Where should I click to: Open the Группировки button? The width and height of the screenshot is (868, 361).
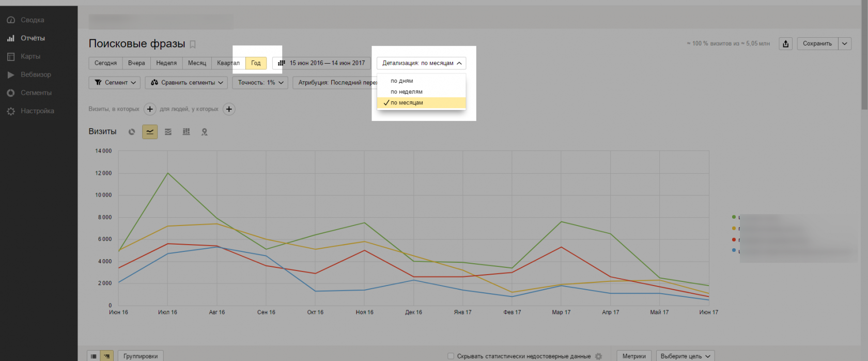pyautogui.click(x=141, y=356)
